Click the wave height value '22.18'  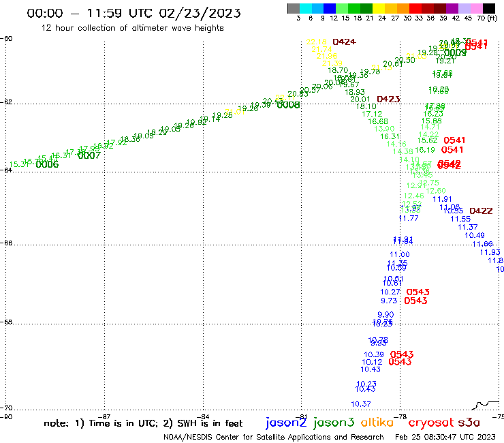316,42
